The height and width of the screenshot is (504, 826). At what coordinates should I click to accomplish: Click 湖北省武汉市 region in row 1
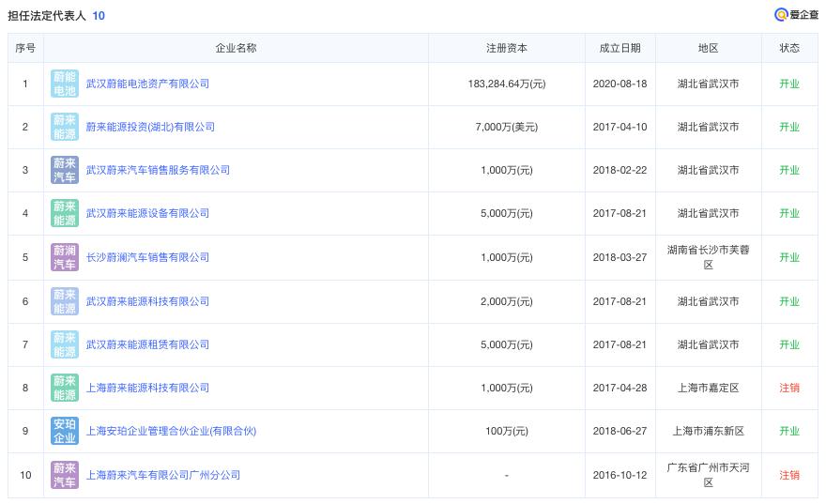708,84
